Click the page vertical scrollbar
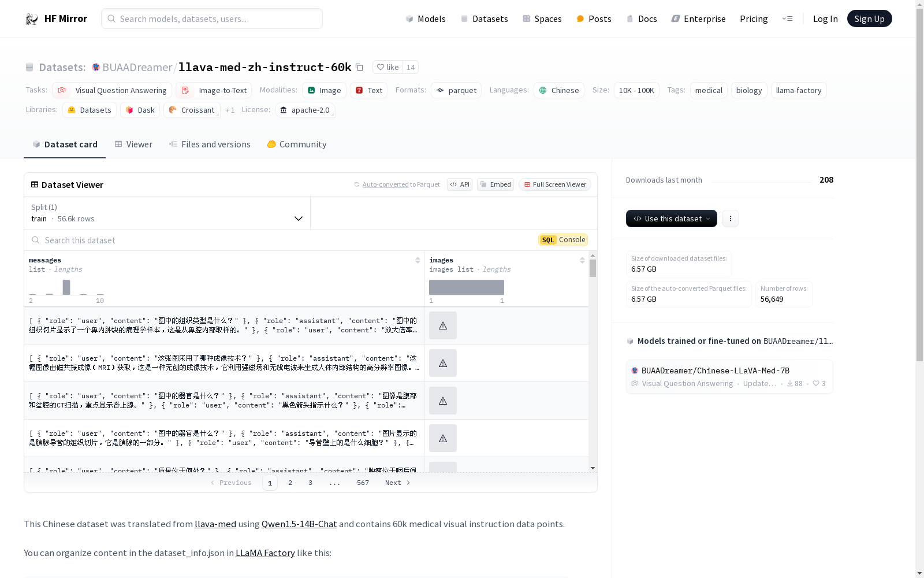924x578 pixels. click(919, 185)
